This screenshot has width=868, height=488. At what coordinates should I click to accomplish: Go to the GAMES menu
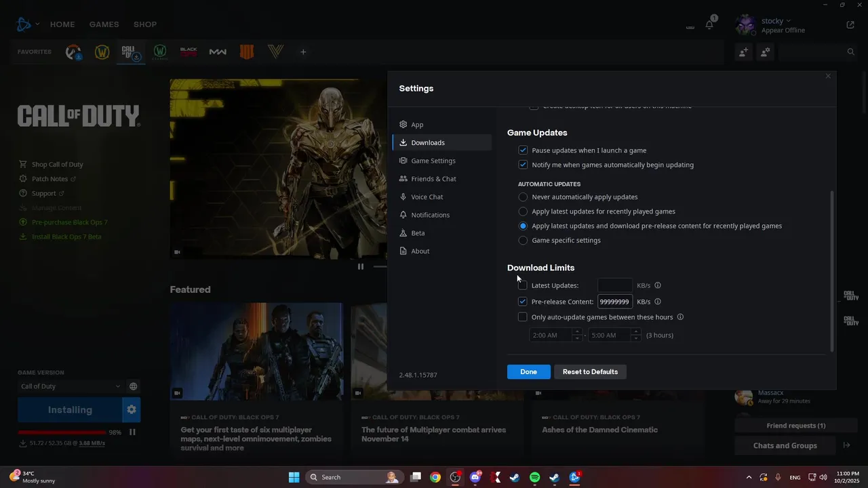click(104, 24)
